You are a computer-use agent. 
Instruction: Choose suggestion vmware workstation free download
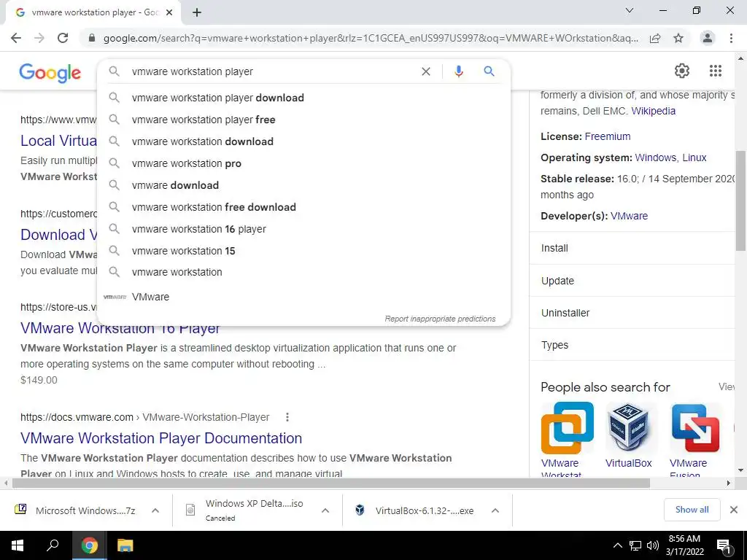click(x=303, y=207)
